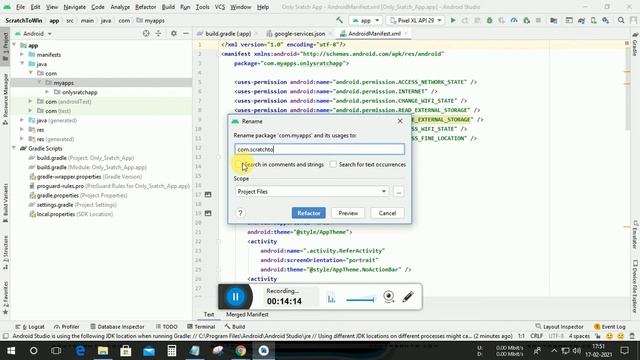Switch to google-services.json tab
This screenshot has width=640, height=360.
(299, 33)
